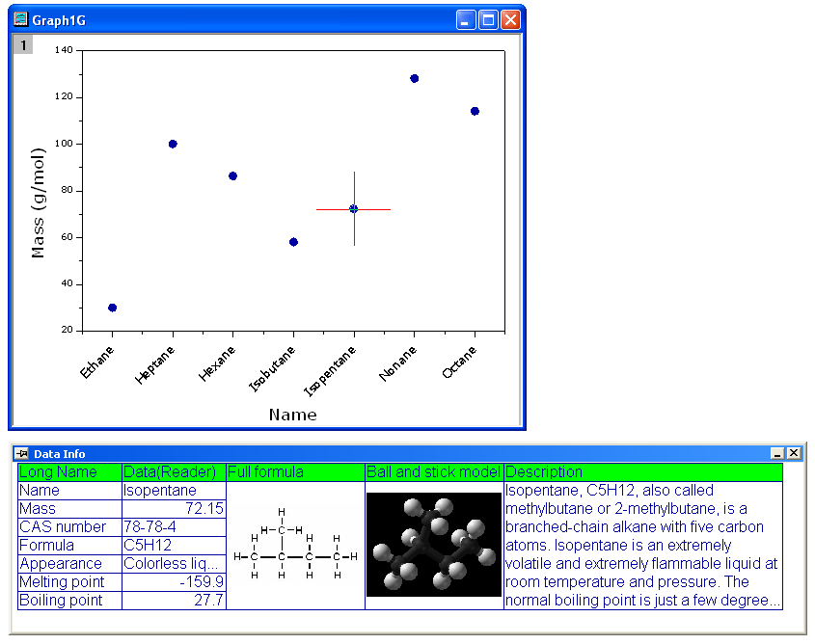Screen dimensions: 815x644
Task: Select the 78-78-4 value cell
Action: pyautogui.click(x=175, y=527)
